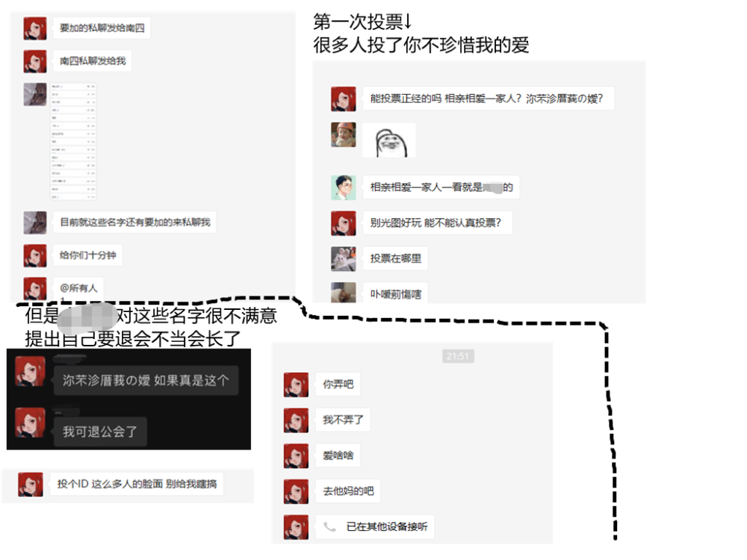Open the 已在其他设备接听 call record
747x560 pixels.
click(375, 526)
